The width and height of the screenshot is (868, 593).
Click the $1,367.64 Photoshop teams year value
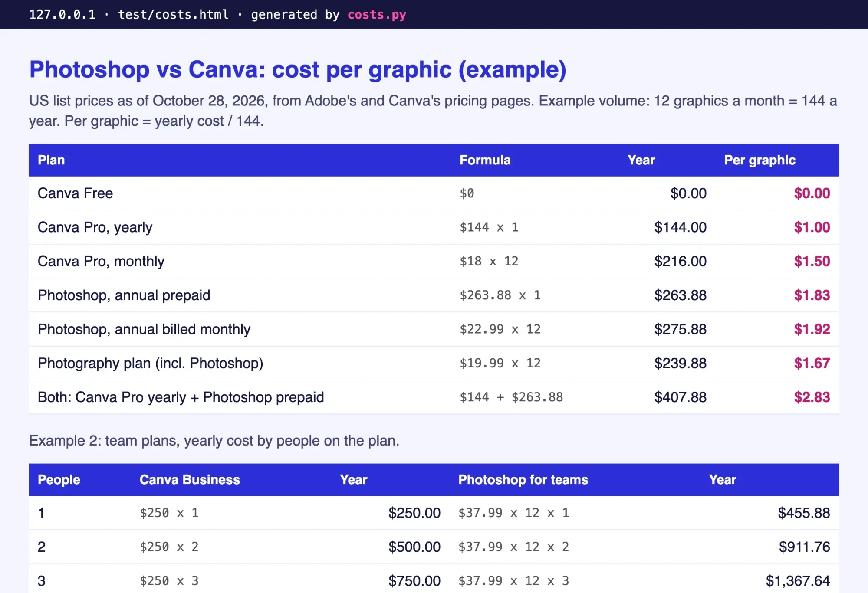pos(798,581)
